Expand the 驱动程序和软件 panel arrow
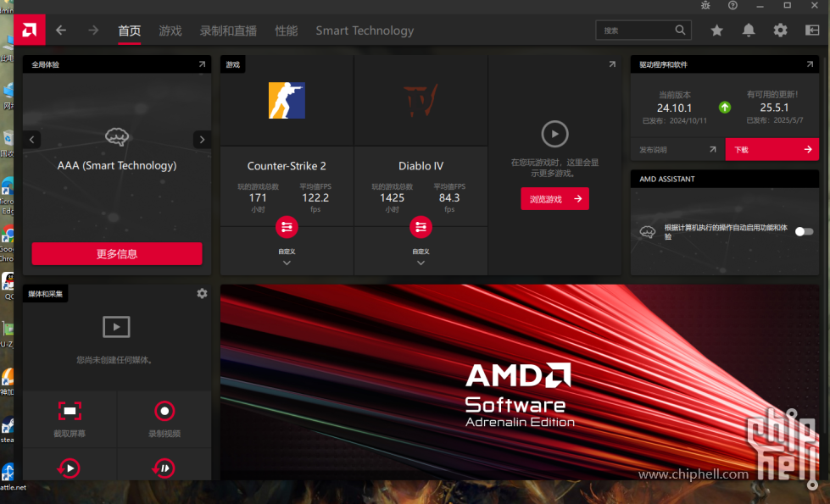The height and width of the screenshot is (504, 830). coord(810,64)
